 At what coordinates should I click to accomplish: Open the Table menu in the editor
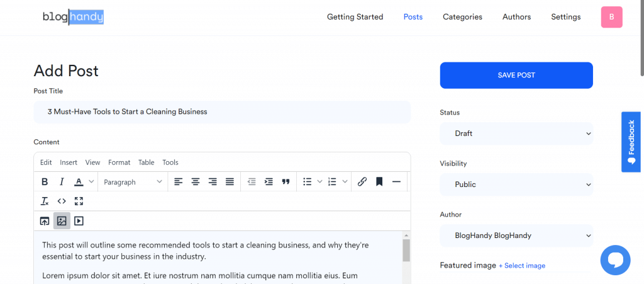(146, 162)
